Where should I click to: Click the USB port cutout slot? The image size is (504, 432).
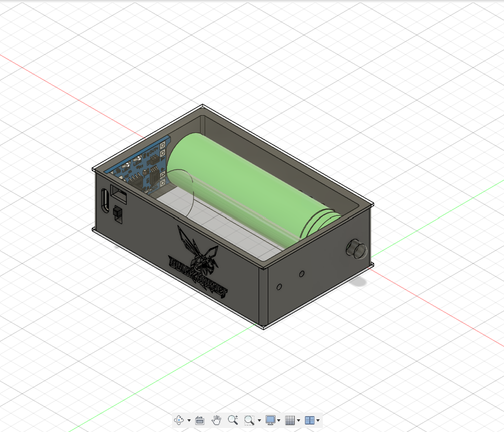pos(105,201)
